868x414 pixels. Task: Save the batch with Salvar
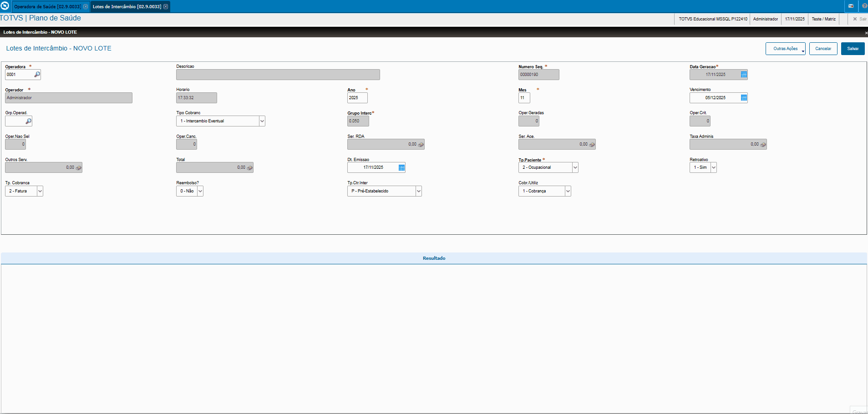point(853,49)
